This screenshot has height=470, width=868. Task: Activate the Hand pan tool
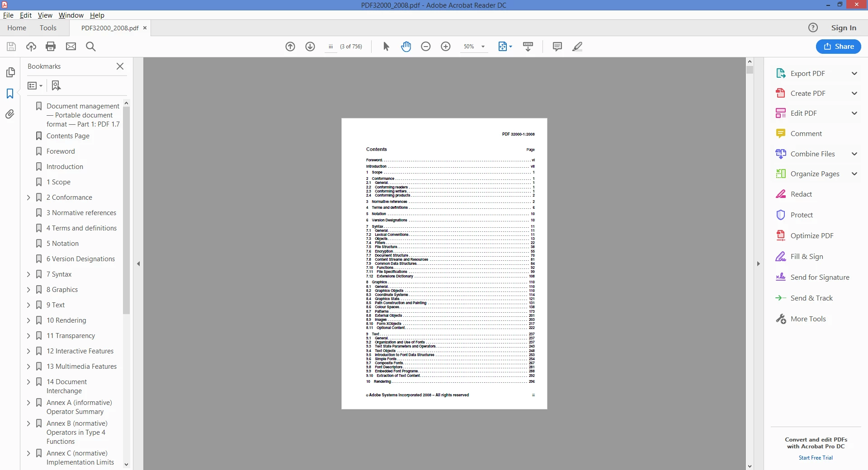[x=406, y=47]
